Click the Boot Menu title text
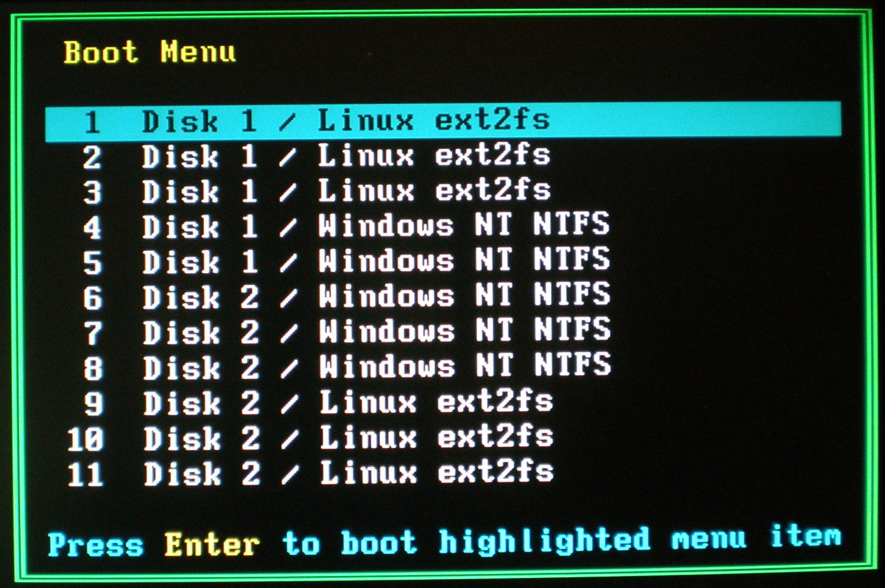The height and width of the screenshot is (588, 885). tap(150, 52)
